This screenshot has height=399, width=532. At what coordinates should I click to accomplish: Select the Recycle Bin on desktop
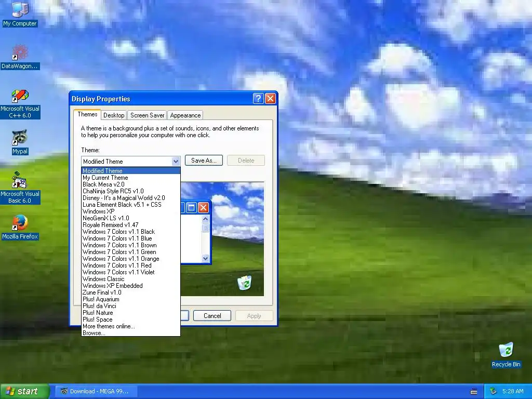coord(506,355)
